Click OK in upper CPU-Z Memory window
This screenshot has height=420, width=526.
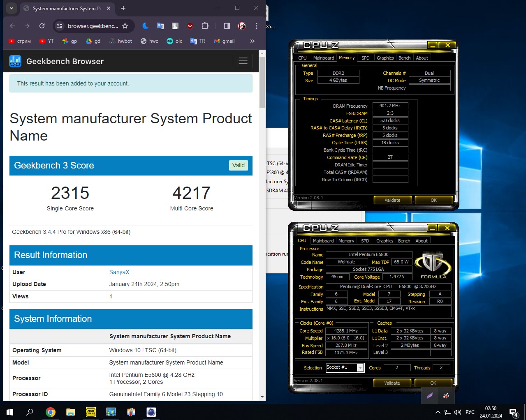pos(433,200)
